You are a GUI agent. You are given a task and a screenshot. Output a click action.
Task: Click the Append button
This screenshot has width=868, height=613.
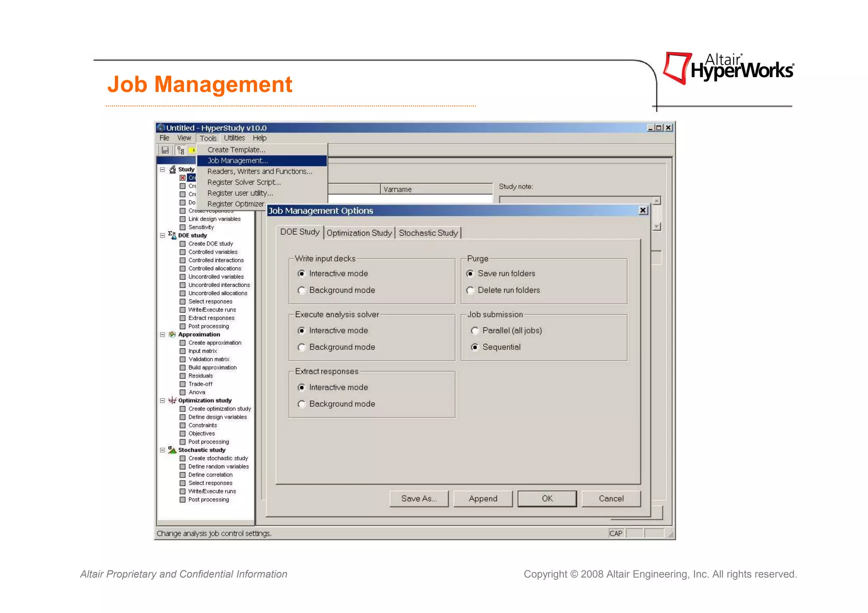pos(483,499)
